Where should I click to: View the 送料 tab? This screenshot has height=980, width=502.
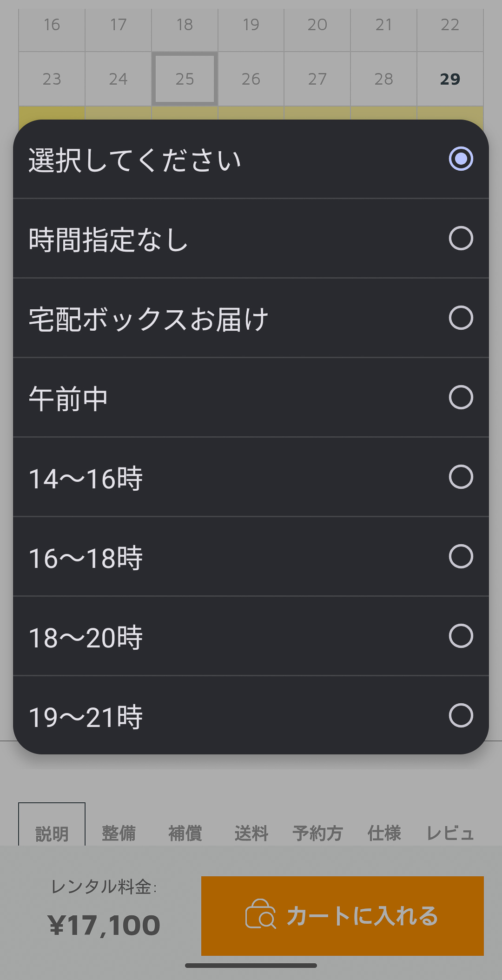click(251, 833)
